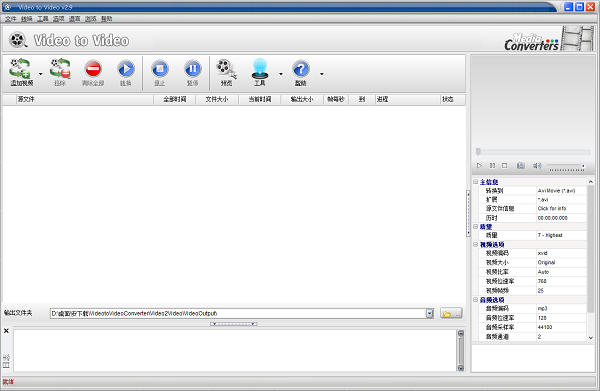
Task: Collapse the Main Info section in properties
Action: point(475,182)
